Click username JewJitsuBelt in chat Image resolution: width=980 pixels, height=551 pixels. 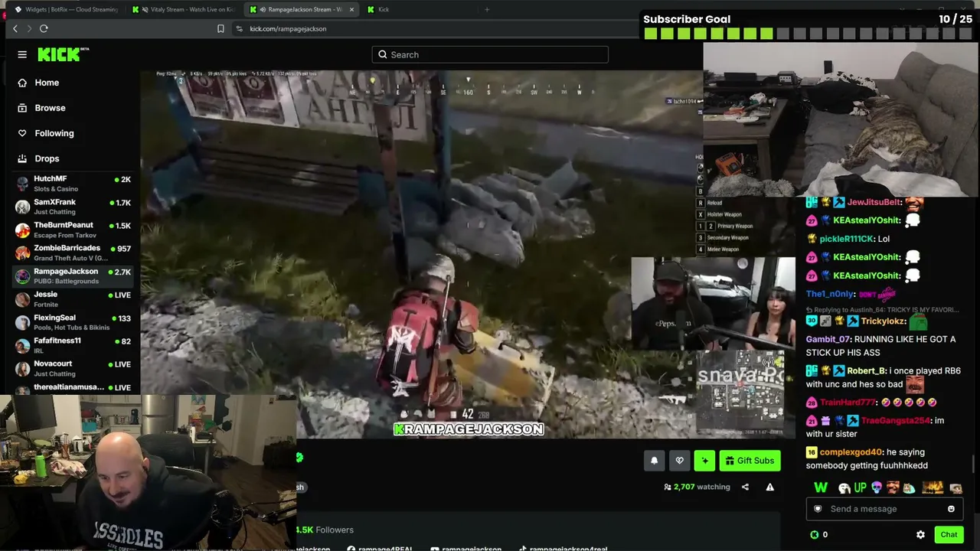(x=874, y=202)
